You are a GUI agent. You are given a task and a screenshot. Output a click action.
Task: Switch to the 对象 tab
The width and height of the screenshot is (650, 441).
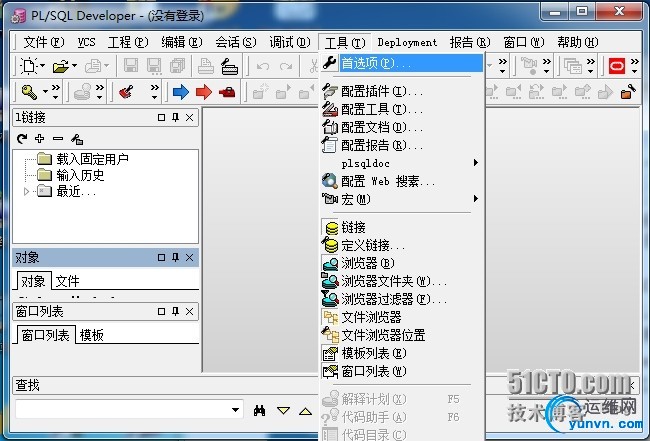(33, 281)
